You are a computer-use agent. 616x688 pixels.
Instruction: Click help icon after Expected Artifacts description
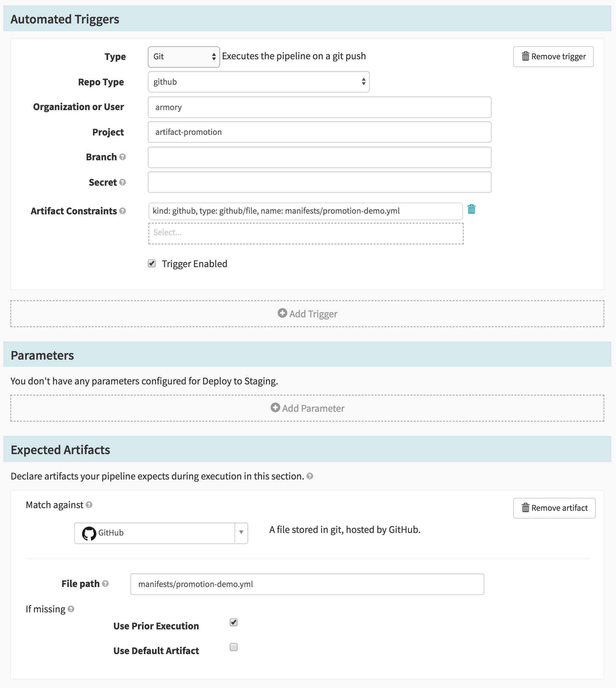point(310,476)
